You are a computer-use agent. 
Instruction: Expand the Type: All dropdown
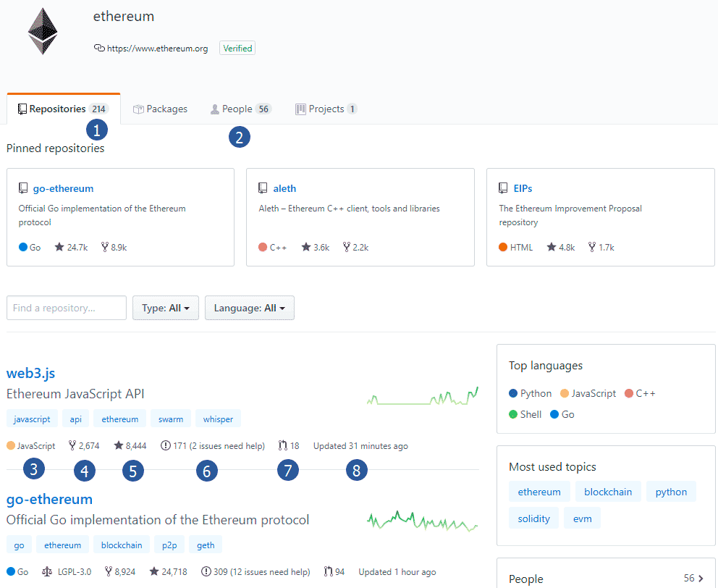click(x=165, y=308)
